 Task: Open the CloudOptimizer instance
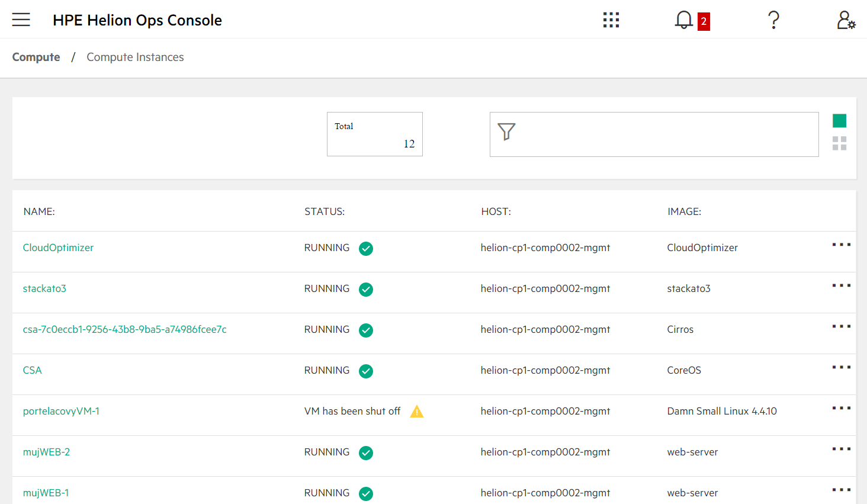[58, 248]
